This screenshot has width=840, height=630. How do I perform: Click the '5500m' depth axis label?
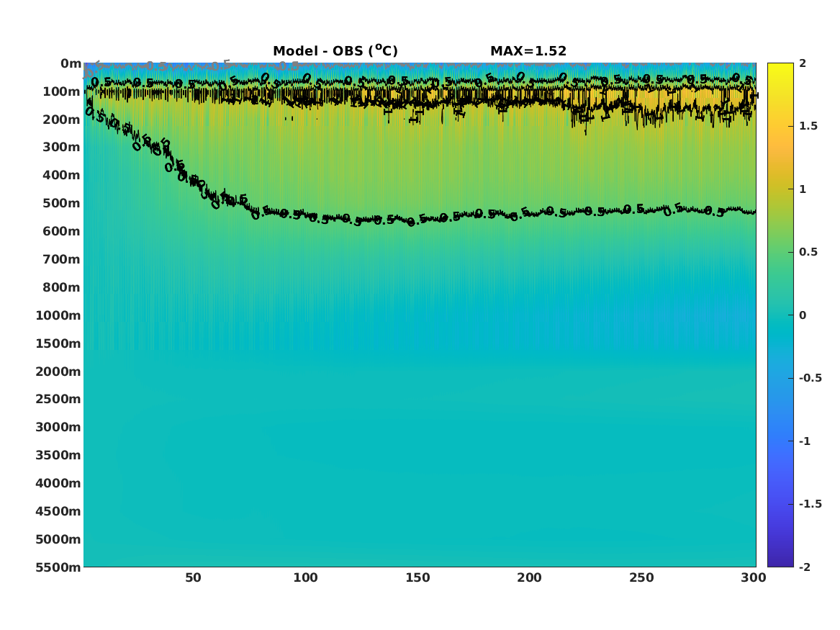(58, 567)
